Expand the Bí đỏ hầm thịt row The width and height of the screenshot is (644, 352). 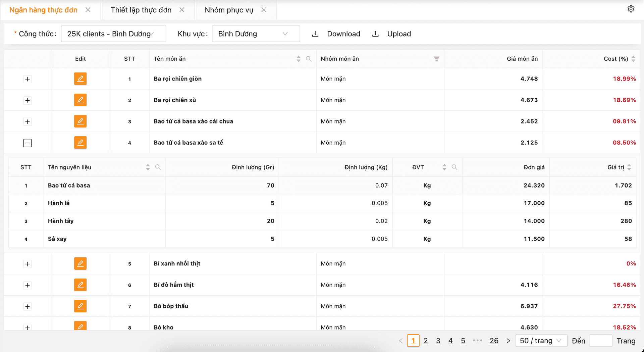pos(28,285)
